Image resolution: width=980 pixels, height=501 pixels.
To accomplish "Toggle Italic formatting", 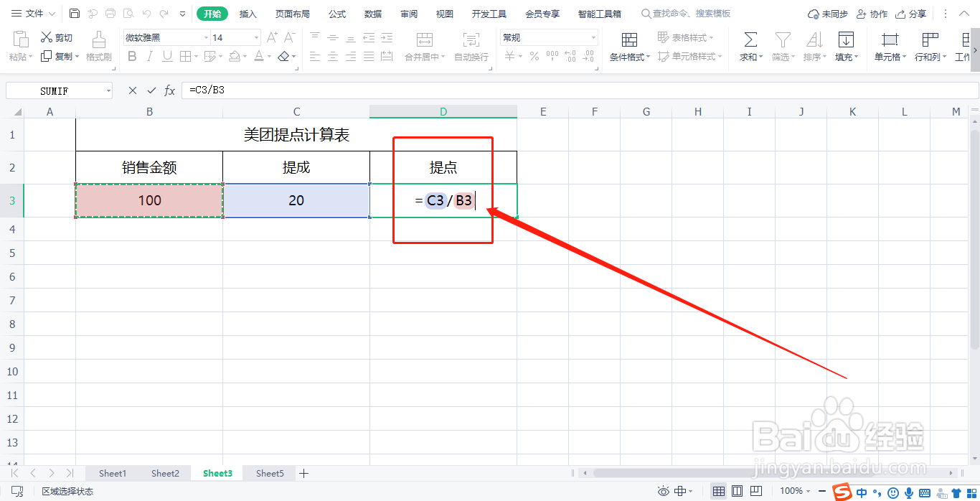I will tap(150, 56).
